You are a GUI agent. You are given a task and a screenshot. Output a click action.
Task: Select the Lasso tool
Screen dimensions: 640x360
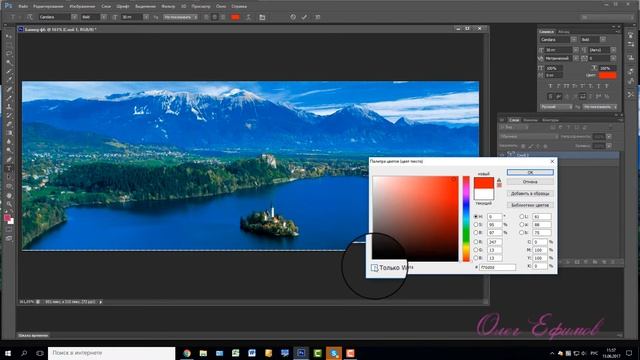click(x=9, y=54)
